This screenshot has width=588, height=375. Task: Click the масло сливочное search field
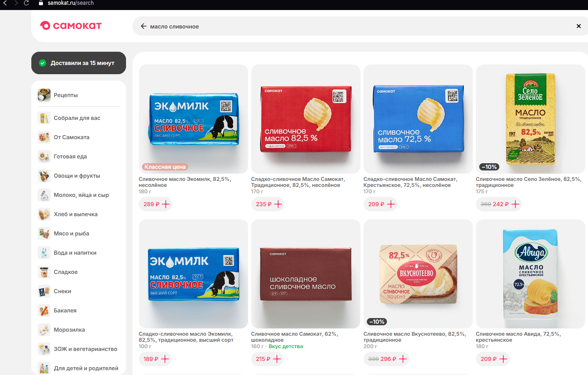(x=357, y=26)
